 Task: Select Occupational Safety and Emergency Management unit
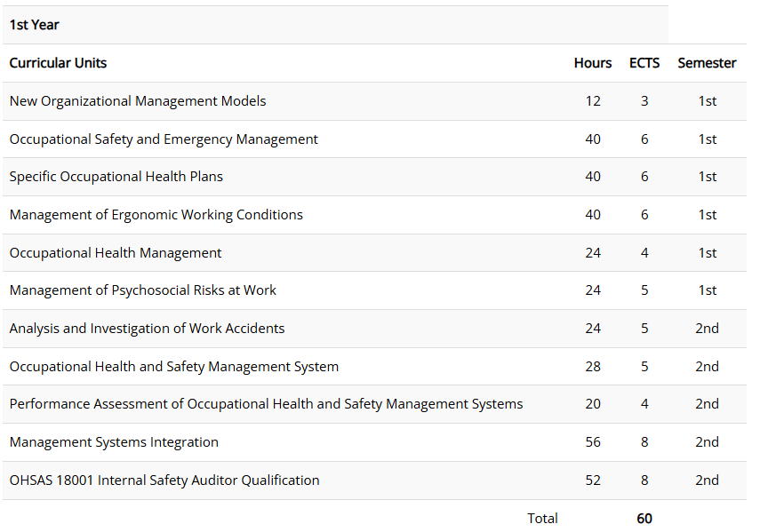point(164,139)
